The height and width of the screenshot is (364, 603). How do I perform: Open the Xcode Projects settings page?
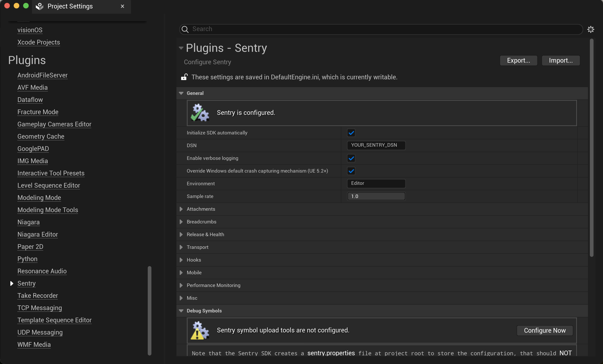pyautogui.click(x=38, y=42)
